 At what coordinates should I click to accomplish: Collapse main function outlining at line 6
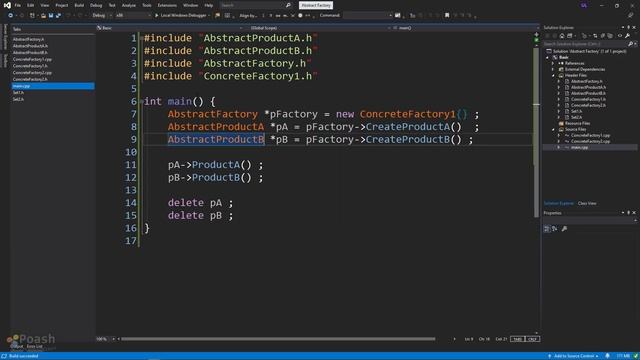(x=142, y=101)
